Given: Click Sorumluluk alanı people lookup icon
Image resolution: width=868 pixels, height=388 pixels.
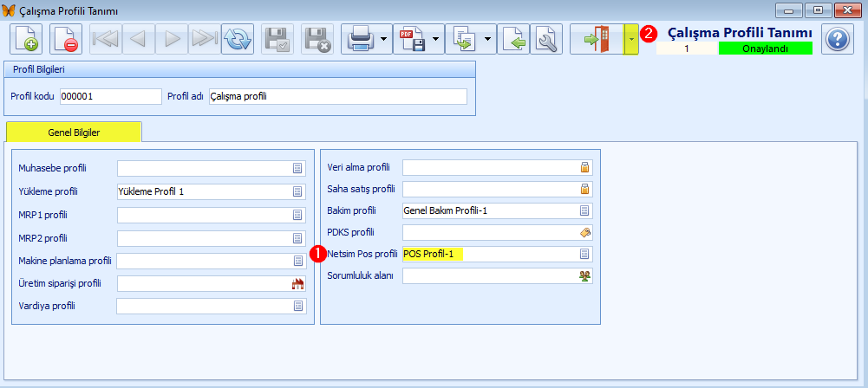Looking at the screenshot, I should click(x=584, y=276).
